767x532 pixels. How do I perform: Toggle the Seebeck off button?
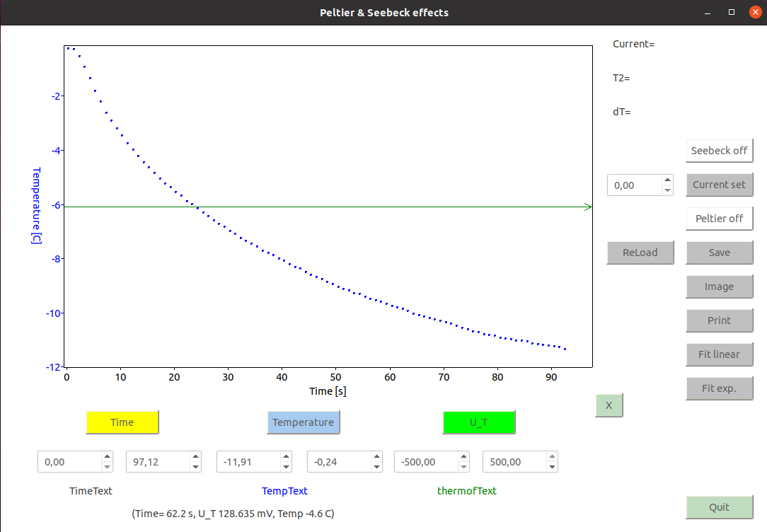719,151
